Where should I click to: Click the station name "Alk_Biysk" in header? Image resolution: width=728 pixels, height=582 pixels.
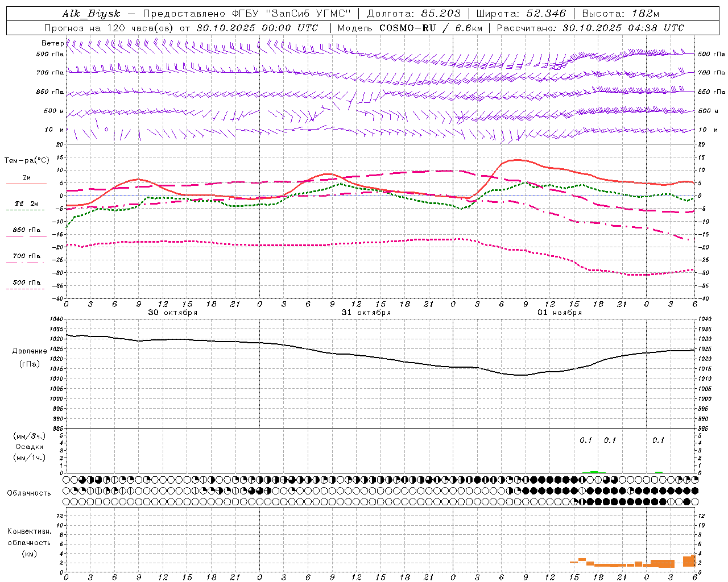coord(91,14)
